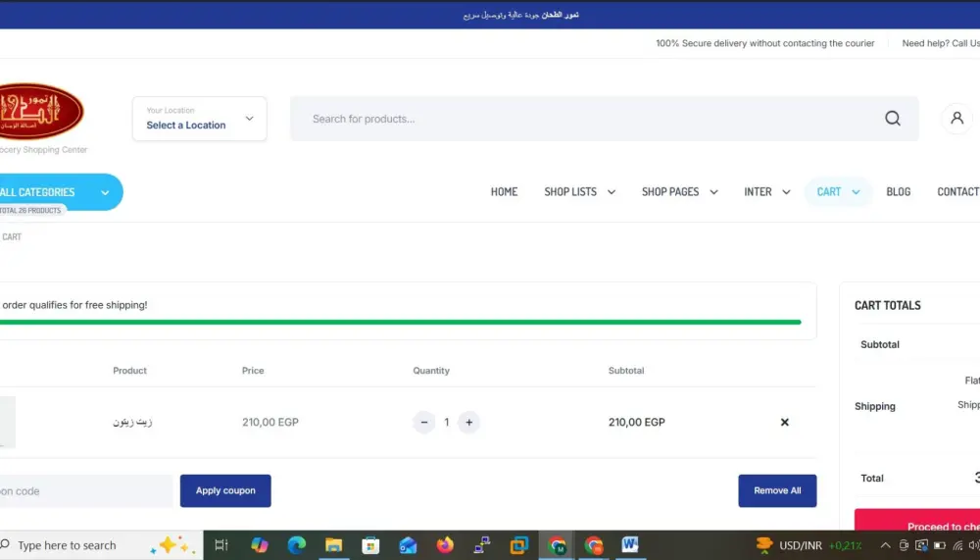Open Microsoft Edge from taskbar
The image size is (980, 560).
coord(296,545)
